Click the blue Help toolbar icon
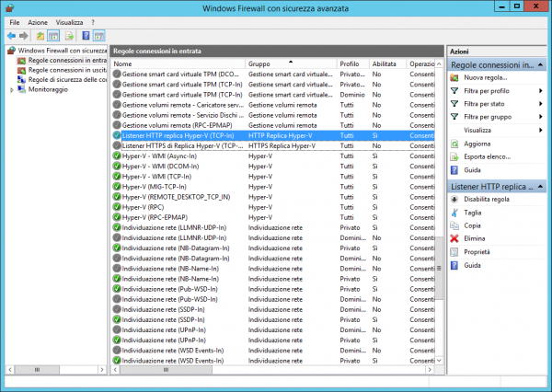 coord(86,36)
